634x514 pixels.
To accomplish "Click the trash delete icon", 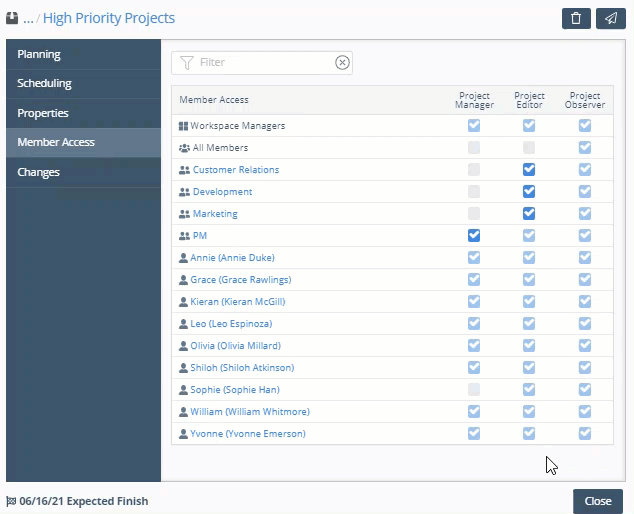I will [576, 18].
